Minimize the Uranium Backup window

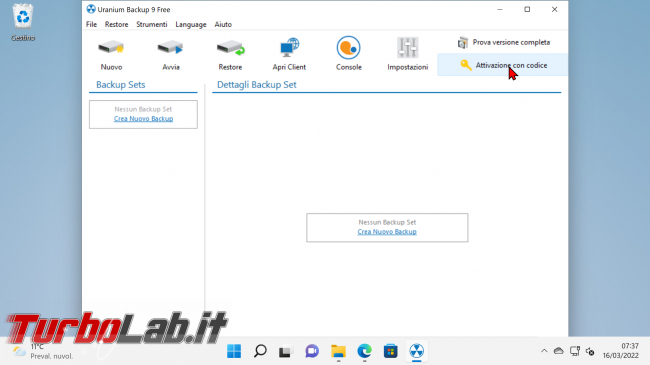500,9
